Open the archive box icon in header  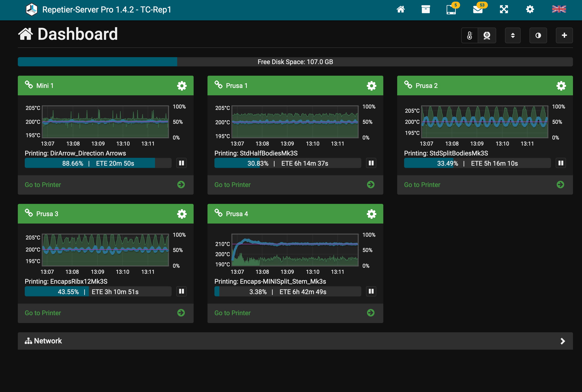(x=426, y=9)
